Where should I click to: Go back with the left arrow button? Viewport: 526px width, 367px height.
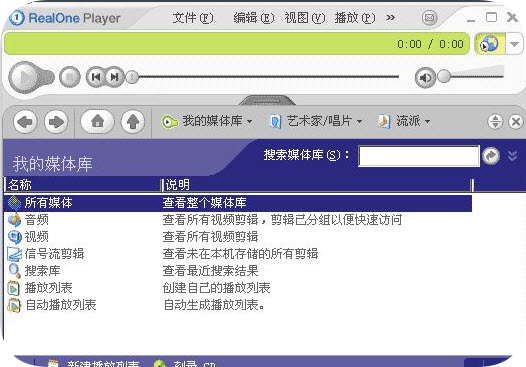(25, 121)
